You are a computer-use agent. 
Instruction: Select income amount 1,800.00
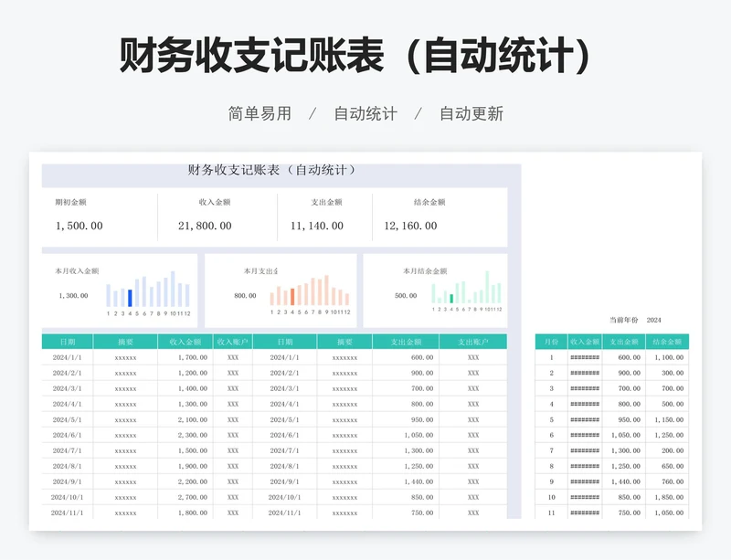(x=193, y=512)
